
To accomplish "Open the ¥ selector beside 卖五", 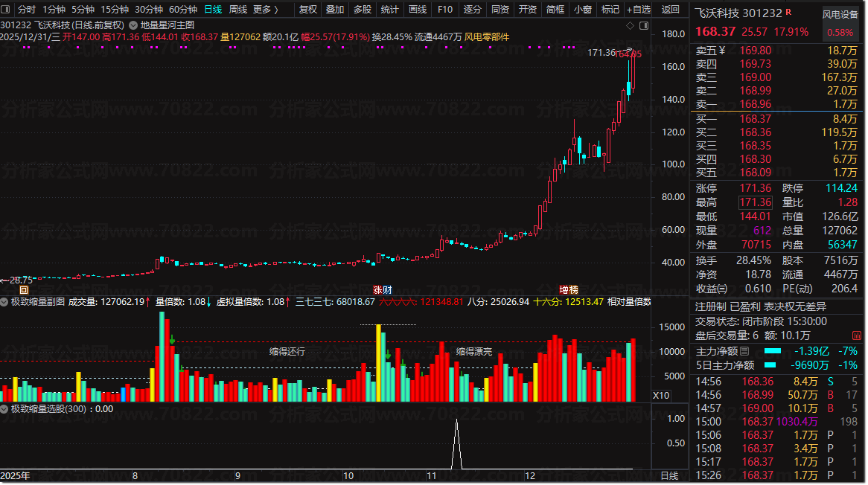I will (721, 51).
